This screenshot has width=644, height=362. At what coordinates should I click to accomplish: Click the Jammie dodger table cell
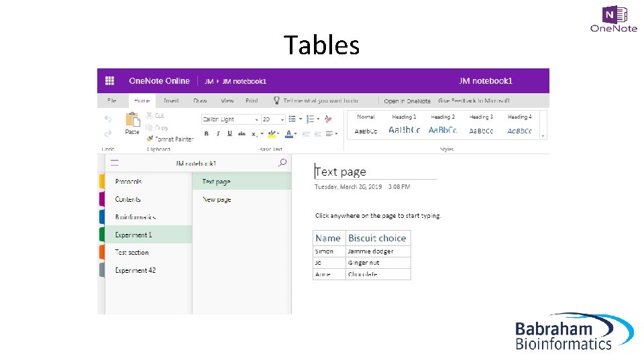point(378,251)
